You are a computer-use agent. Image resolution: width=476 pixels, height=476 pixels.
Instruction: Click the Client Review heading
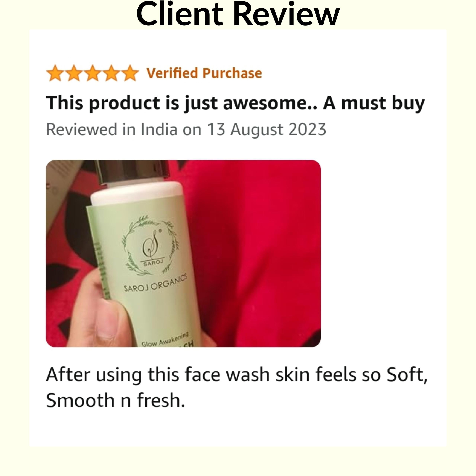[238, 14]
